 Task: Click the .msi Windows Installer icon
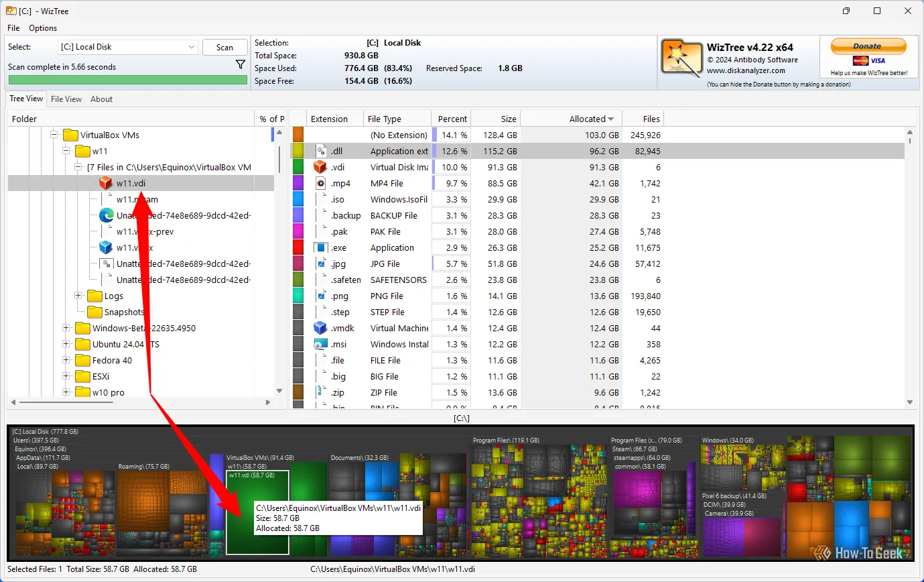320,344
